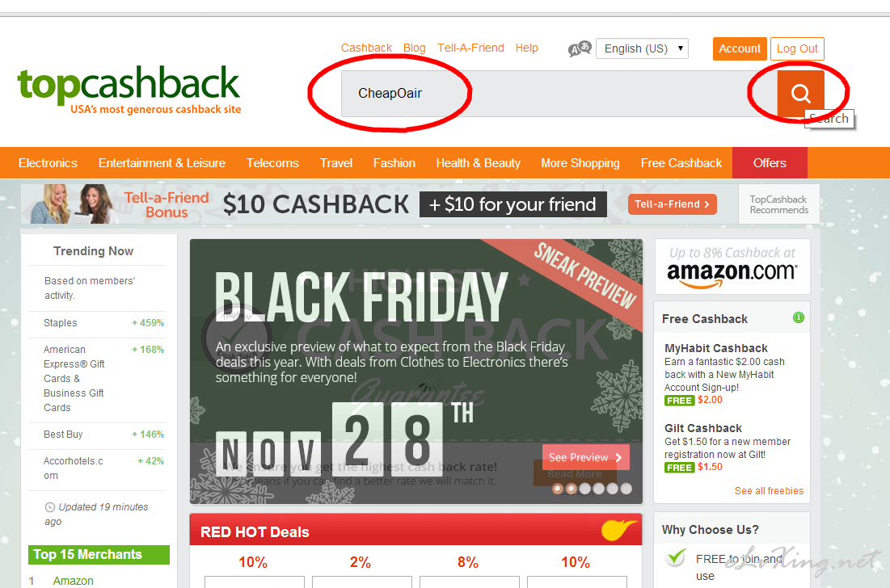
Task: Select the first carousel dot indicator
Action: coord(558,489)
